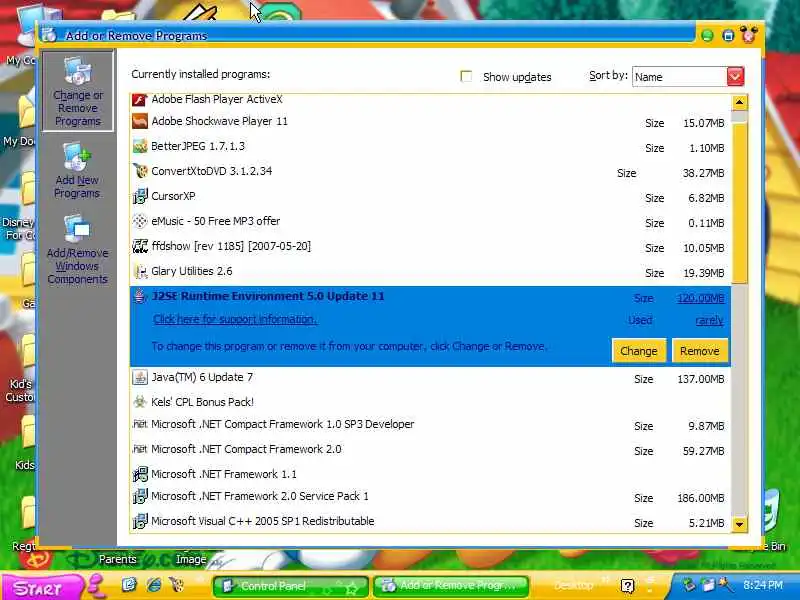Select CursorXP entry
Image resolution: width=800 pixels, height=600 pixels.
point(431,196)
